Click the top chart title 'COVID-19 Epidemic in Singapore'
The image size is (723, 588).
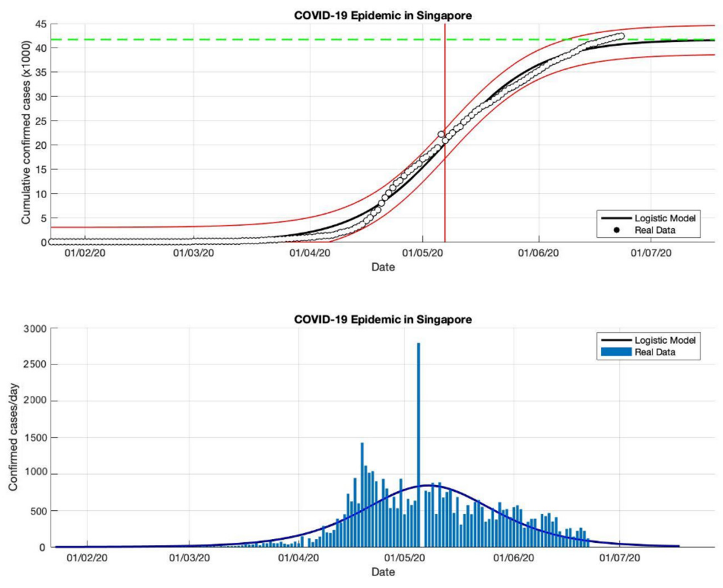click(383, 16)
